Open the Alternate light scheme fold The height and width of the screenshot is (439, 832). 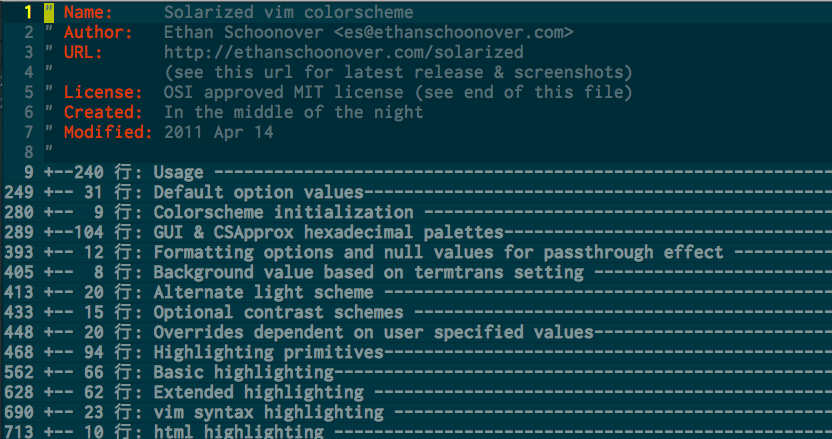pos(438,292)
